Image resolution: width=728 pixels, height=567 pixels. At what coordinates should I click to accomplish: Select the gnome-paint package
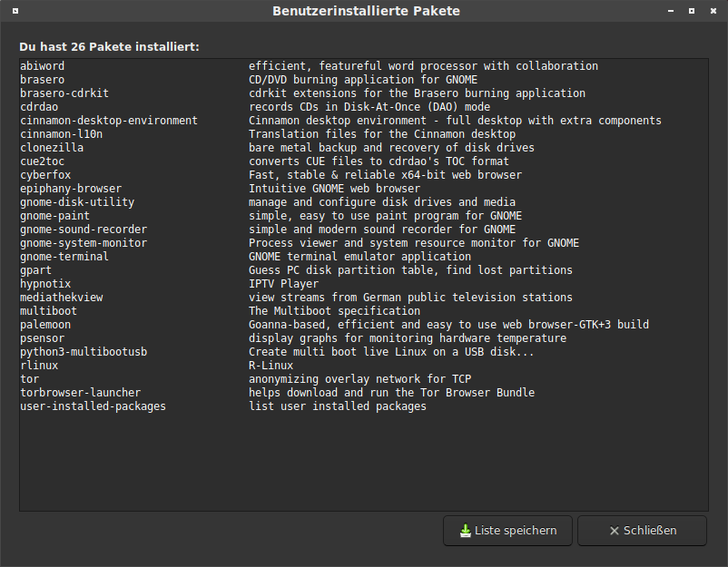click(54, 216)
